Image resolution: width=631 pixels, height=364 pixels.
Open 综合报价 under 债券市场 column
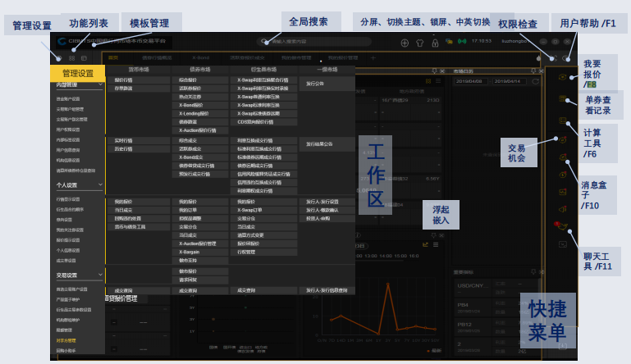point(189,80)
